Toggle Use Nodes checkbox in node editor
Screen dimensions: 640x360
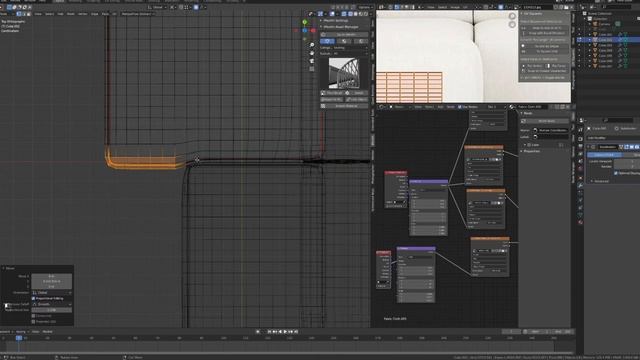click(460, 107)
